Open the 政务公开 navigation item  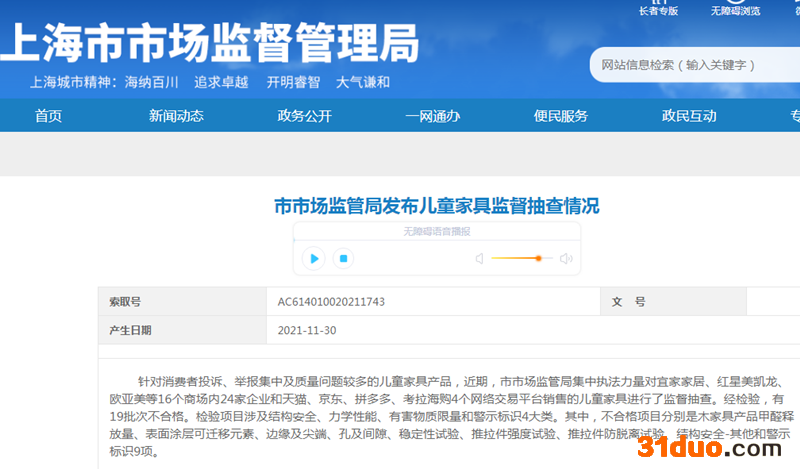point(304,116)
